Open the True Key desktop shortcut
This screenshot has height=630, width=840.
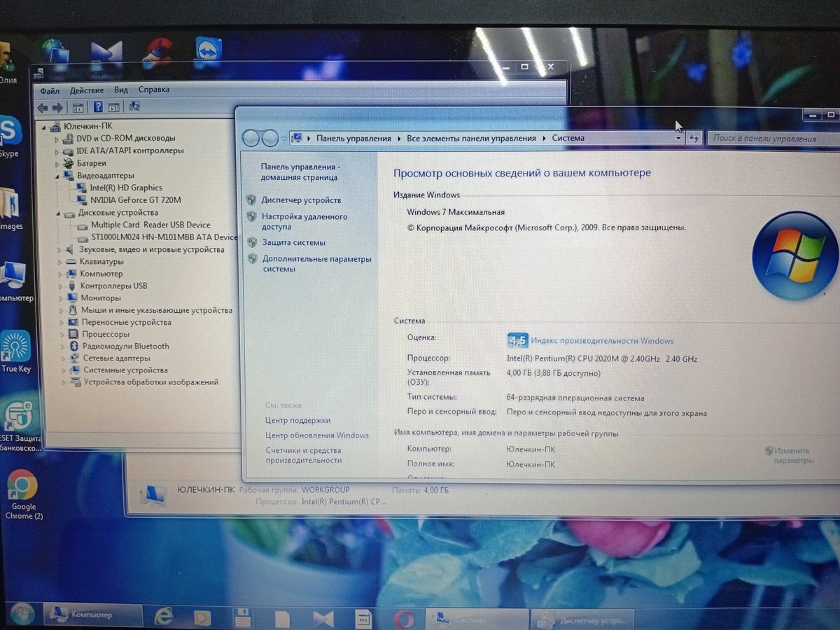[16, 346]
